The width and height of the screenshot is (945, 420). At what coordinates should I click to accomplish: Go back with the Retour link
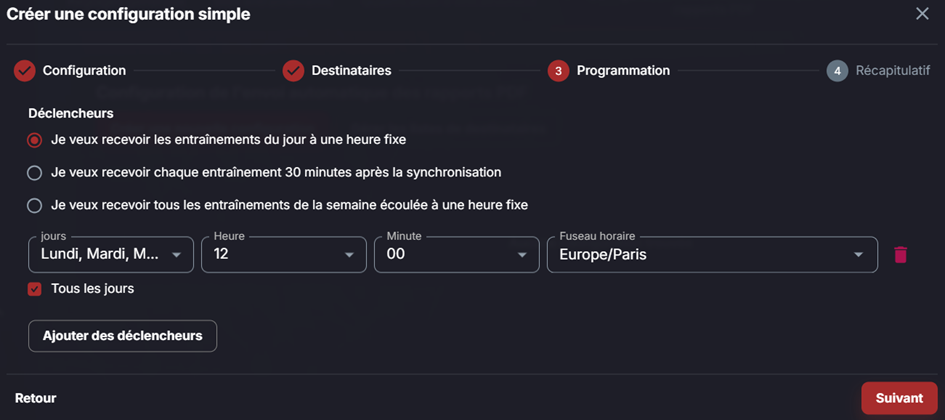coord(36,398)
